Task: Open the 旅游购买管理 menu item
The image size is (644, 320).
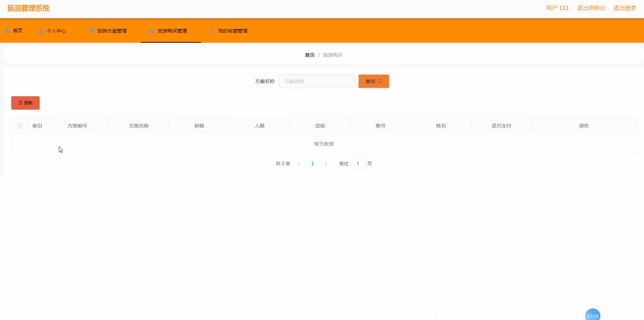Action: coord(172,31)
